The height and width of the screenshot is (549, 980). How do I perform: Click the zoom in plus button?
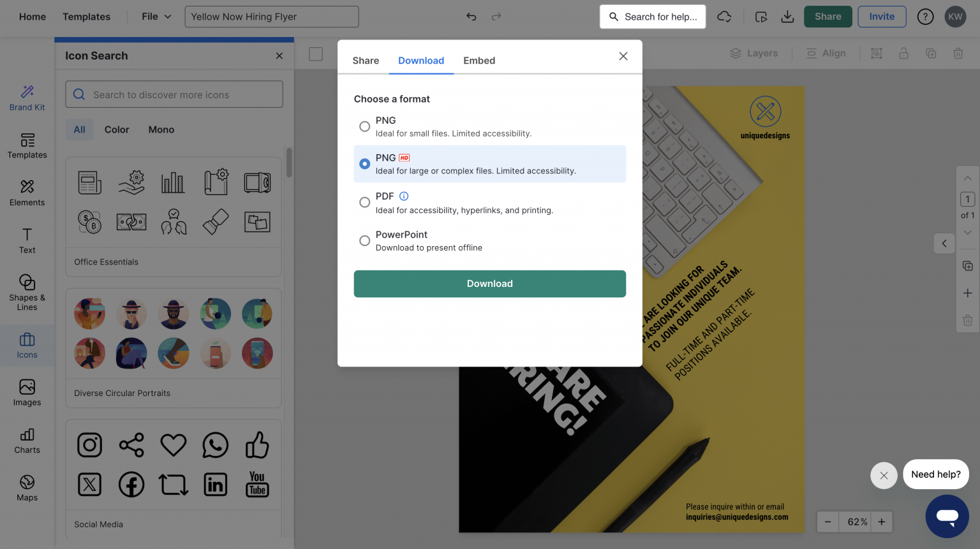coord(882,522)
